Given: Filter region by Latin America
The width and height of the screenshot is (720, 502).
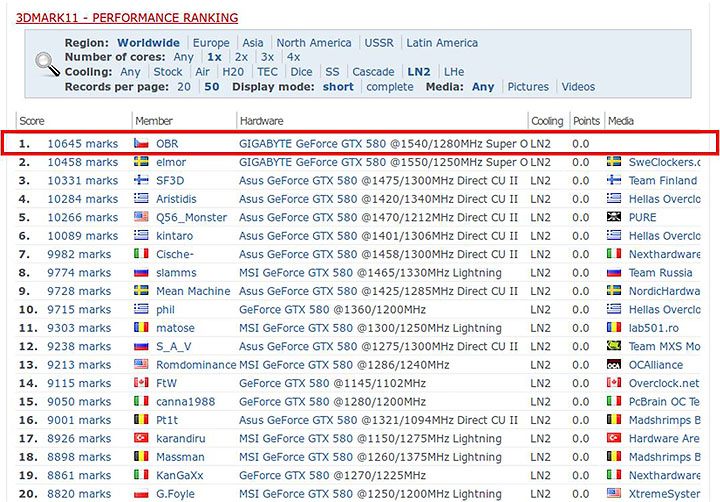Looking at the screenshot, I should (x=442, y=43).
